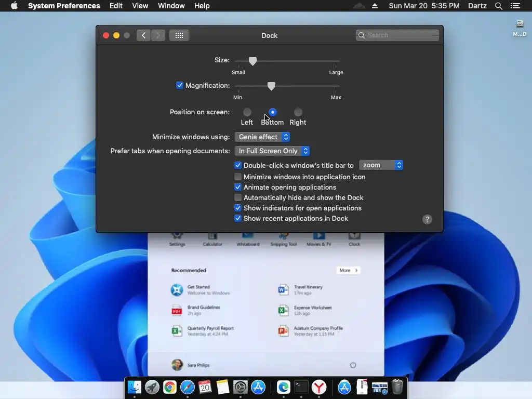Click Large end of Size slider
532x399 pixels.
point(336,61)
